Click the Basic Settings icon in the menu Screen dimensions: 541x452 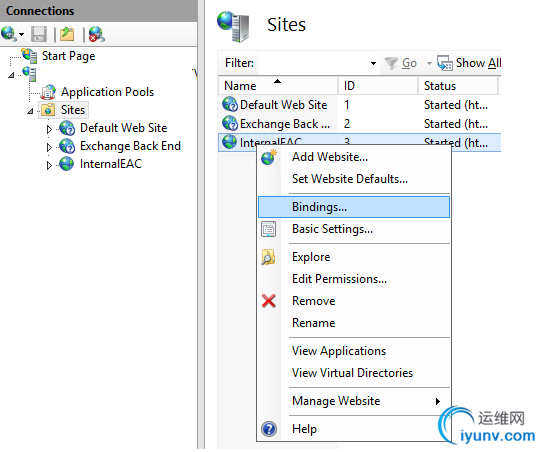pos(268,229)
